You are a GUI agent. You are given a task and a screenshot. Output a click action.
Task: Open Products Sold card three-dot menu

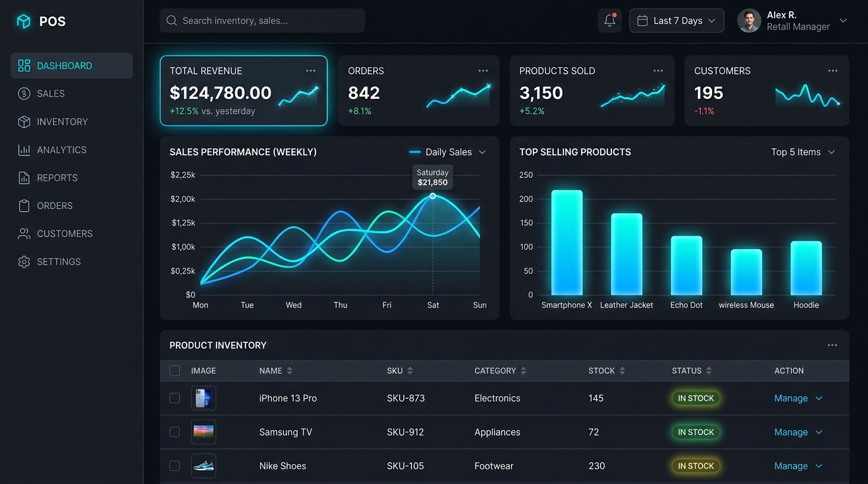[x=658, y=71]
